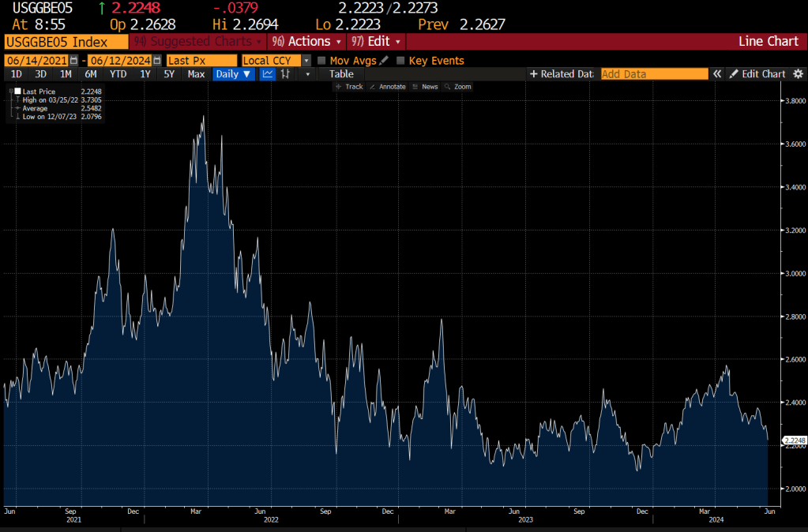This screenshot has width=808, height=532.
Task: Select the YTD time range
Action: click(x=118, y=74)
